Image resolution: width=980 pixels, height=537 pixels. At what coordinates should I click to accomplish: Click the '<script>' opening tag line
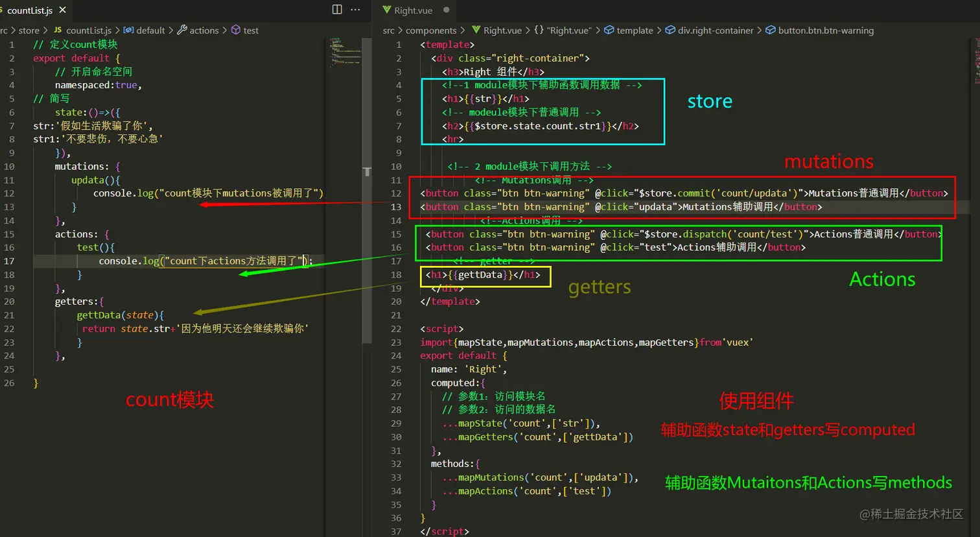click(x=442, y=329)
